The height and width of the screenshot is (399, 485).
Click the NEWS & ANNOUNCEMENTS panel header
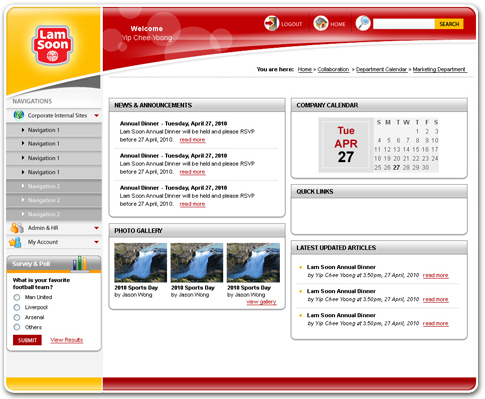(197, 105)
